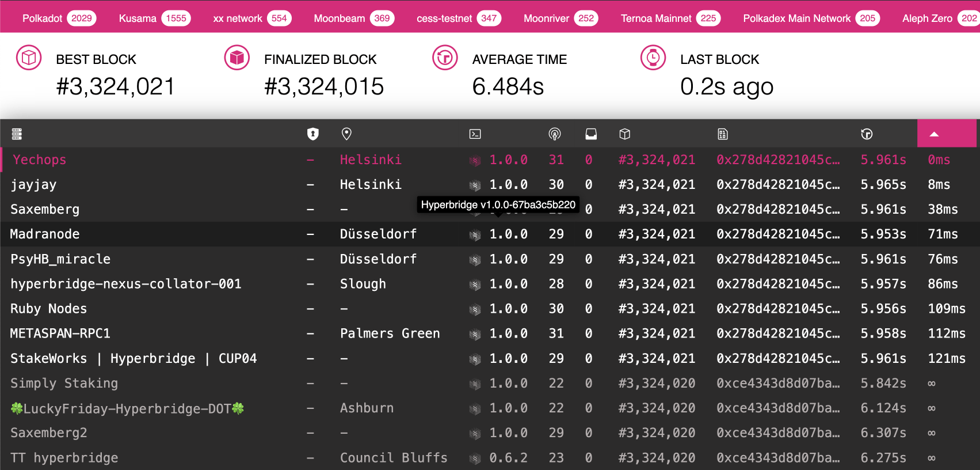Sort by implementation terminal column icon
The width and height of the screenshot is (980, 470).
pyautogui.click(x=475, y=134)
